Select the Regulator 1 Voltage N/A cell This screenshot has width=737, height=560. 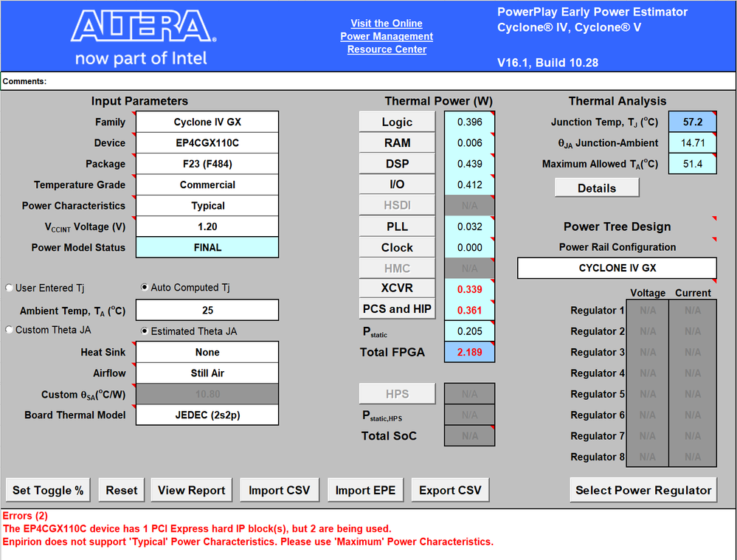(648, 311)
